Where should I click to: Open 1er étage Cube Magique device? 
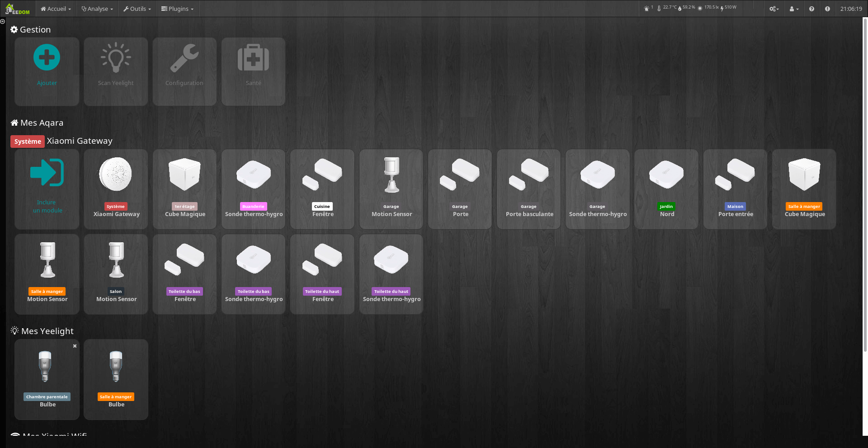point(184,189)
